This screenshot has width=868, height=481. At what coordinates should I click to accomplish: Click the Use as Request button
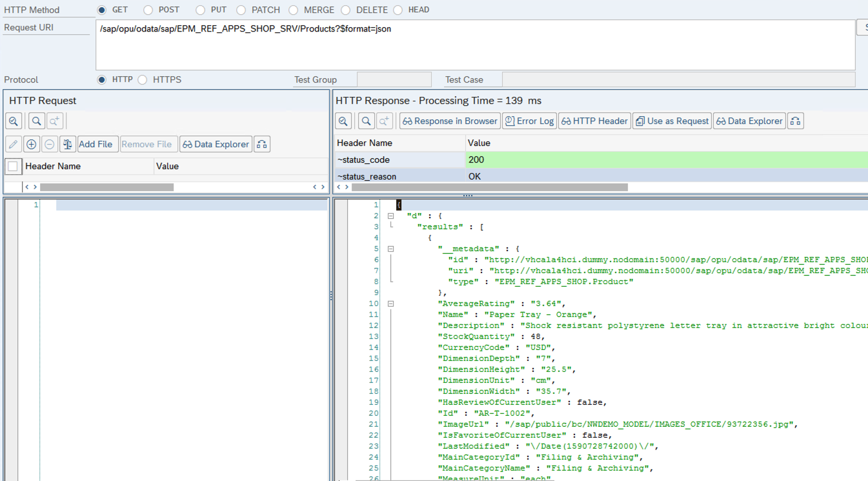coord(672,121)
